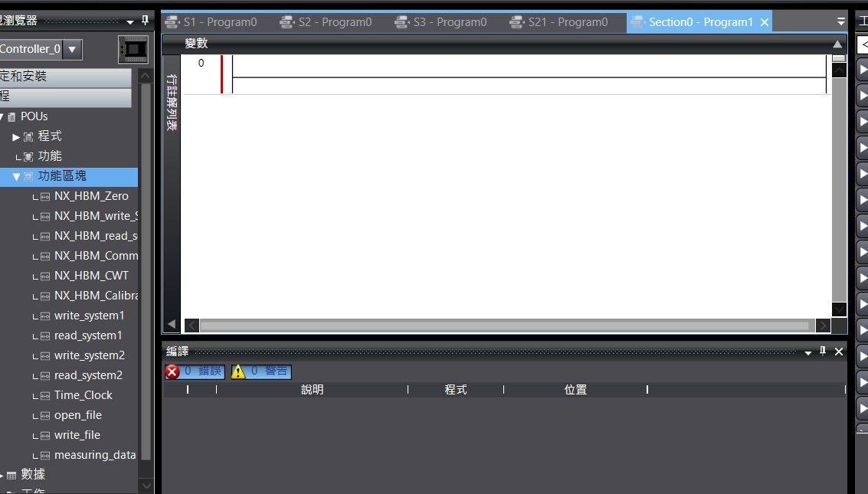Click the controller device icon

133,50
